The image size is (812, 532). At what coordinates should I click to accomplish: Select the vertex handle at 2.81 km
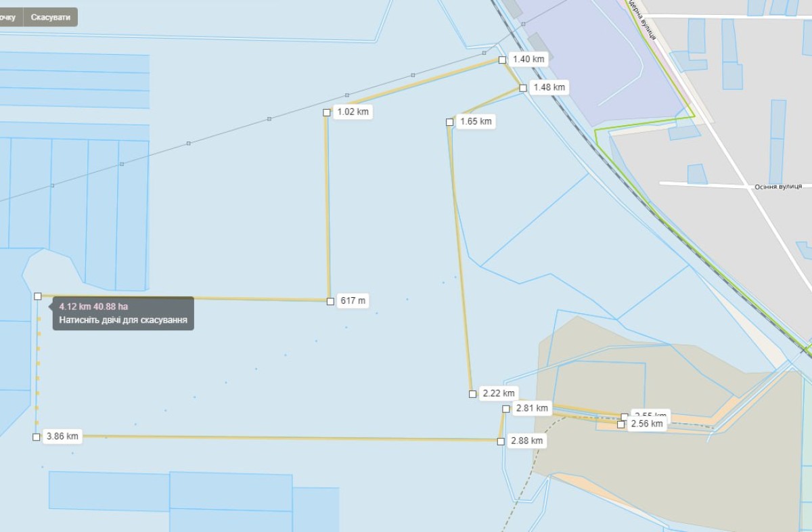point(506,409)
